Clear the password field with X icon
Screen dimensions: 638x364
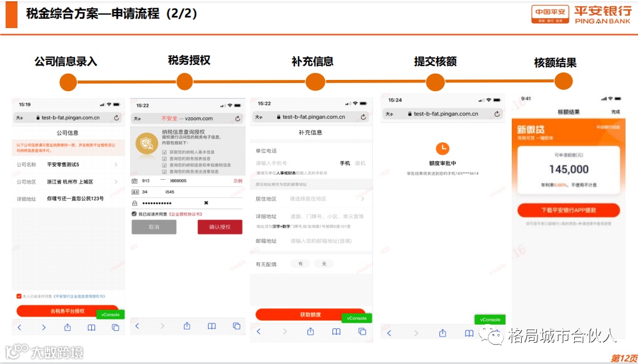click(x=206, y=202)
